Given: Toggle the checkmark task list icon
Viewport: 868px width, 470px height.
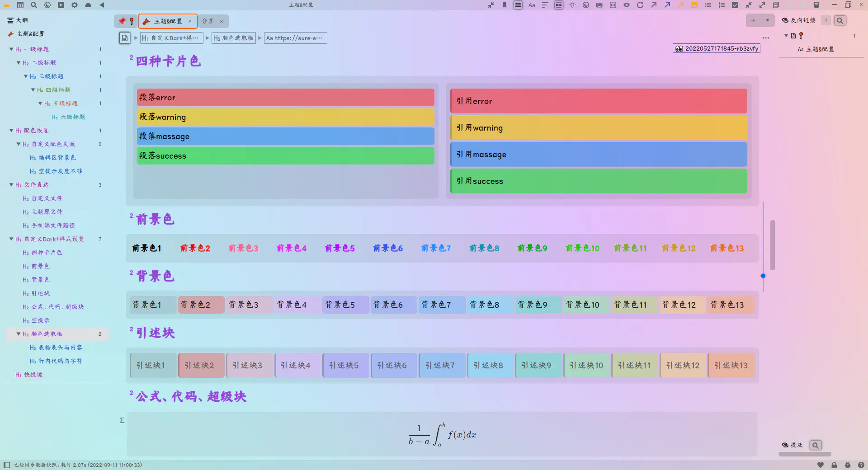Looking at the screenshot, I should (x=735, y=5).
